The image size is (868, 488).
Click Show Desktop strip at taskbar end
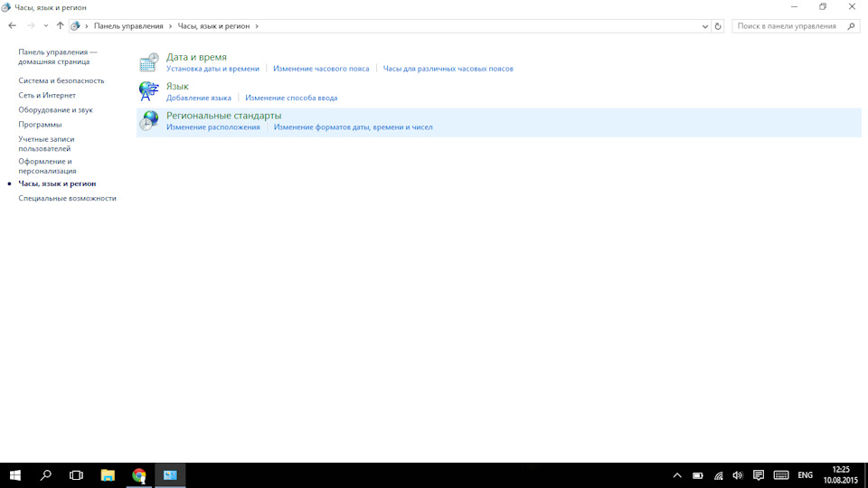[x=866, y=475]
